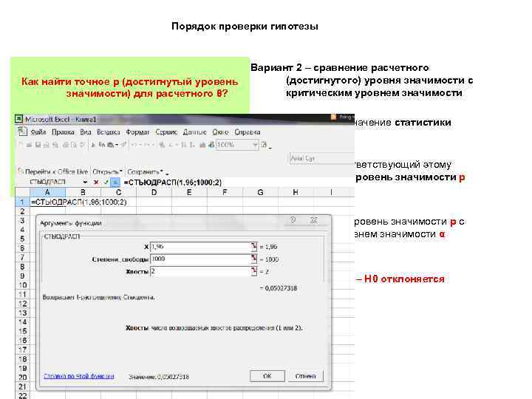Confirm formula with green checkmark
Image resolution: width=532 pixels, height=399 pixels.
[106, 183]
